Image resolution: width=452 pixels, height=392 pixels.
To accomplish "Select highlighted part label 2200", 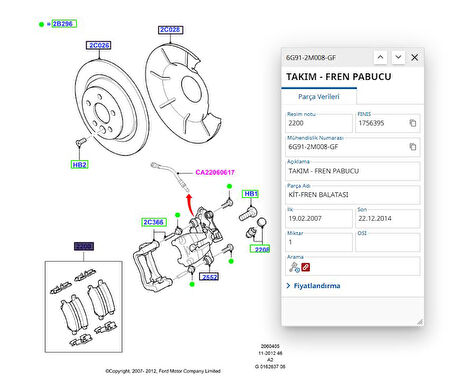I will point(84,246).
